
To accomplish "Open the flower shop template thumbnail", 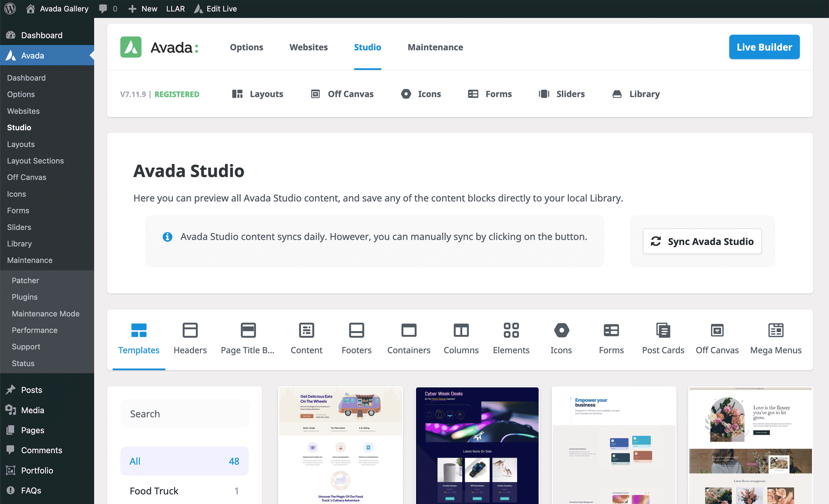I will pyautogui.click(x=750, y=446).
